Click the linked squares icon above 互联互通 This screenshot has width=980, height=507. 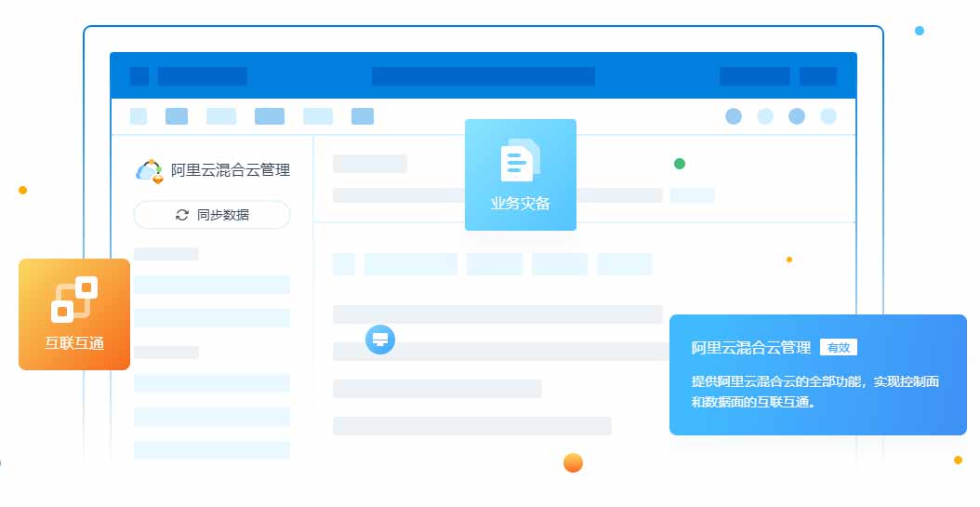(74, 300)
